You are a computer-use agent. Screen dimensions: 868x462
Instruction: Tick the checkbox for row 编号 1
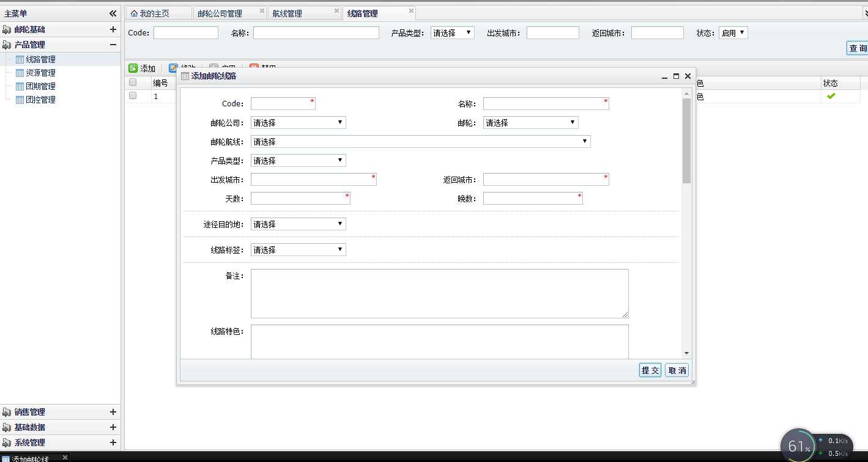click(133, 95)
